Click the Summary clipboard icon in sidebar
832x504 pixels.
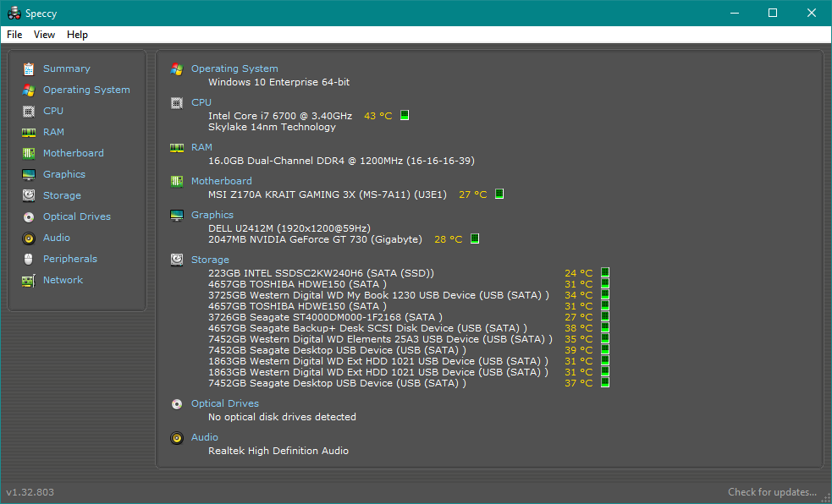pos(29,68)
